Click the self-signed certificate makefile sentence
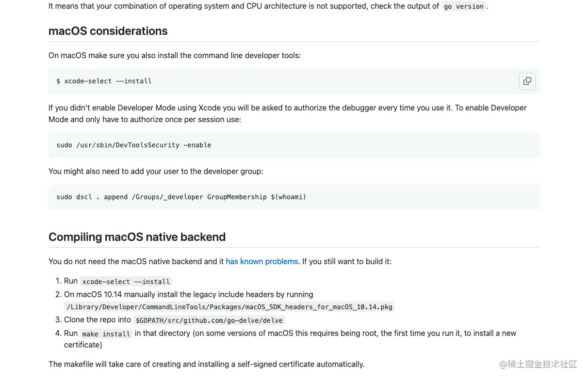The image size is (588, 380). [206, 364]
